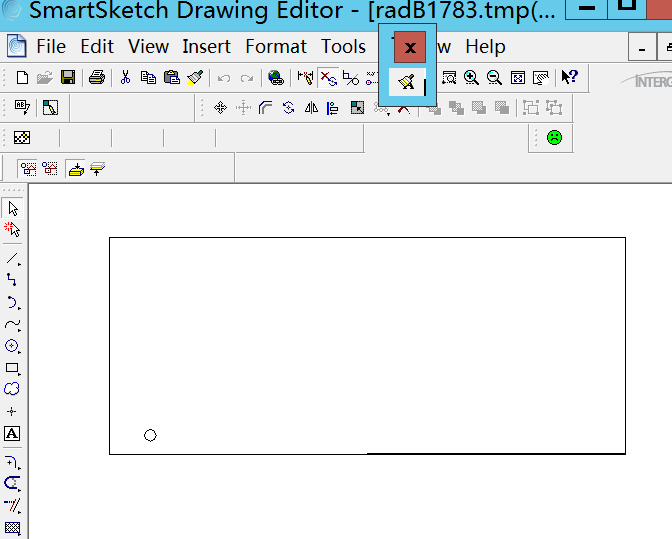Cut selection with the scissors icon
The width and height of the screenshot is (672, 539).
click(125, 78)
